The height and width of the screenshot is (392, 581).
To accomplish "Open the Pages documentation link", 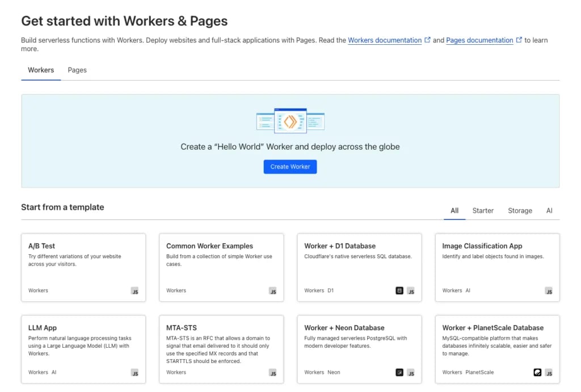I will [x=479, y=40].
